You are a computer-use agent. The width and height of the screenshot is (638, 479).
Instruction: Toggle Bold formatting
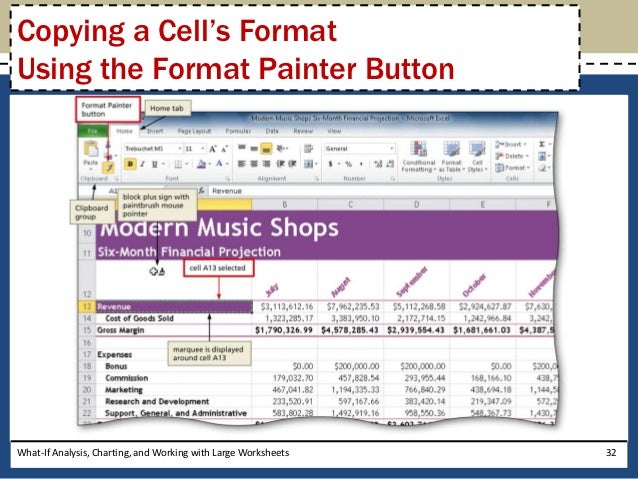130,164
